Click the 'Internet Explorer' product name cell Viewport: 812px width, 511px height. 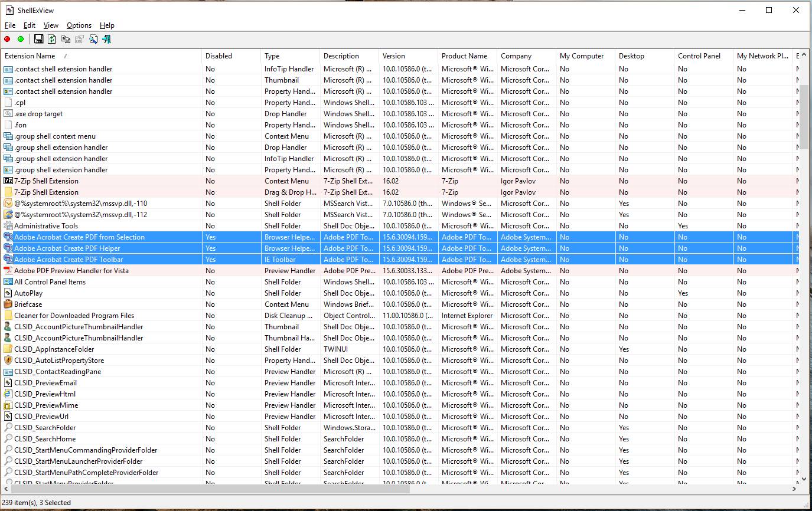pyautogui.click(x=467, y=316)
